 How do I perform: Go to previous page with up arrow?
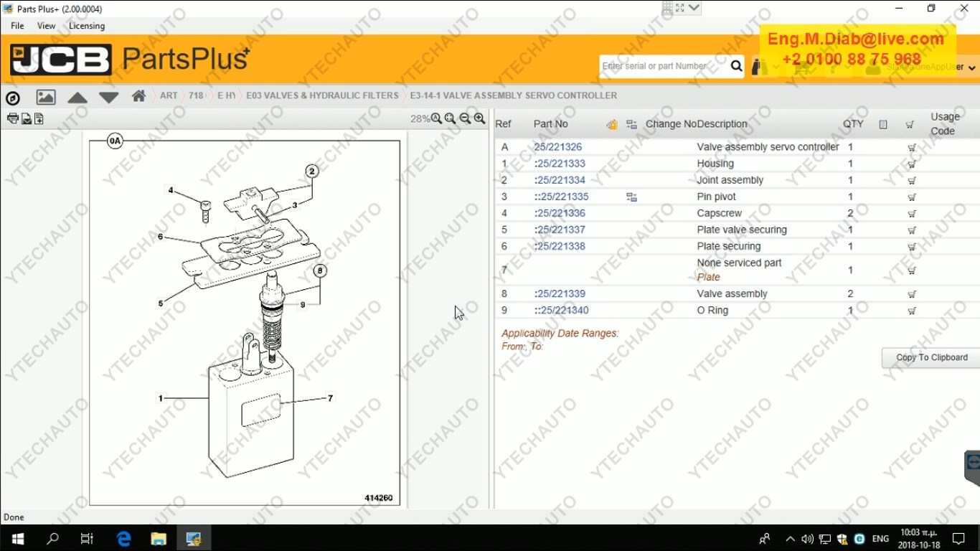point(77,98)
